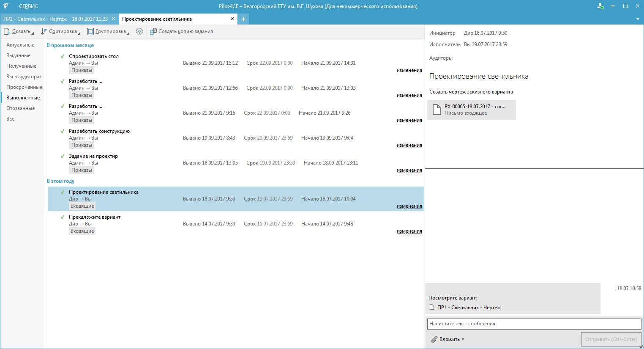Open the Группировка dropdown
Viewport: 644px width, 349px height.
pyautogui.click(x=108, y=31)
